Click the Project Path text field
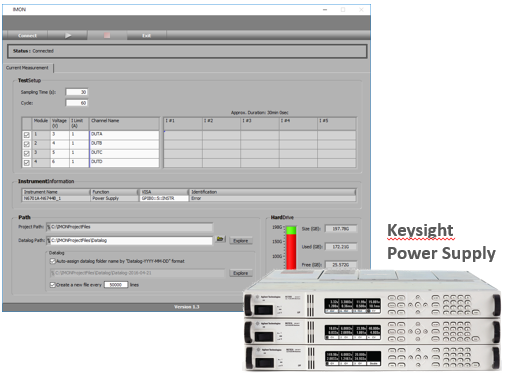This screenshot has height=375, width=506. pos(129,227)
